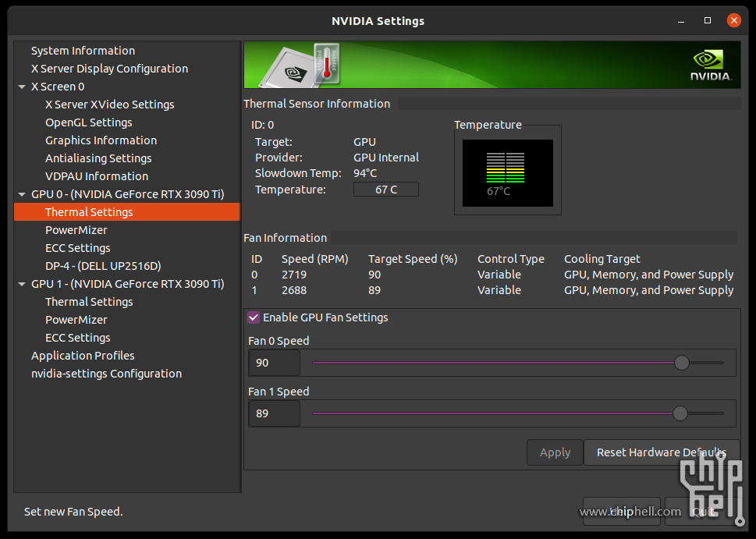Open X Server XVideo Settings
The width and height of the screenshot is (756, 539).
coord(109,105)
